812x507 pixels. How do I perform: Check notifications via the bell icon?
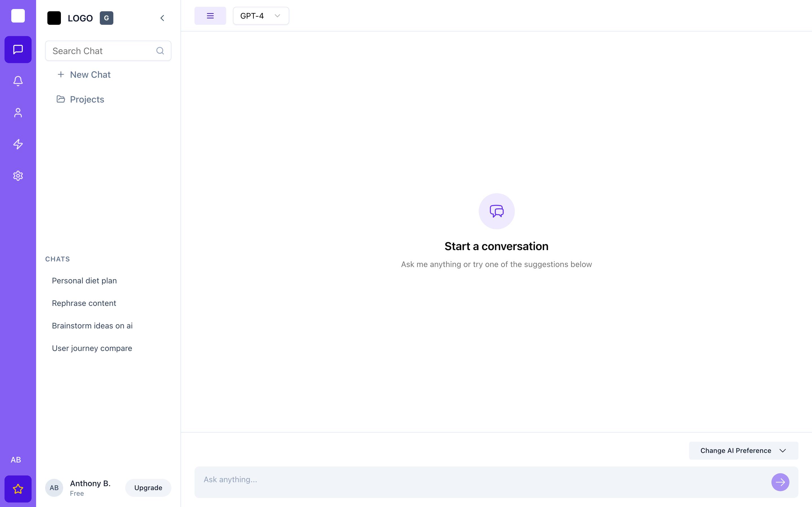18,81
